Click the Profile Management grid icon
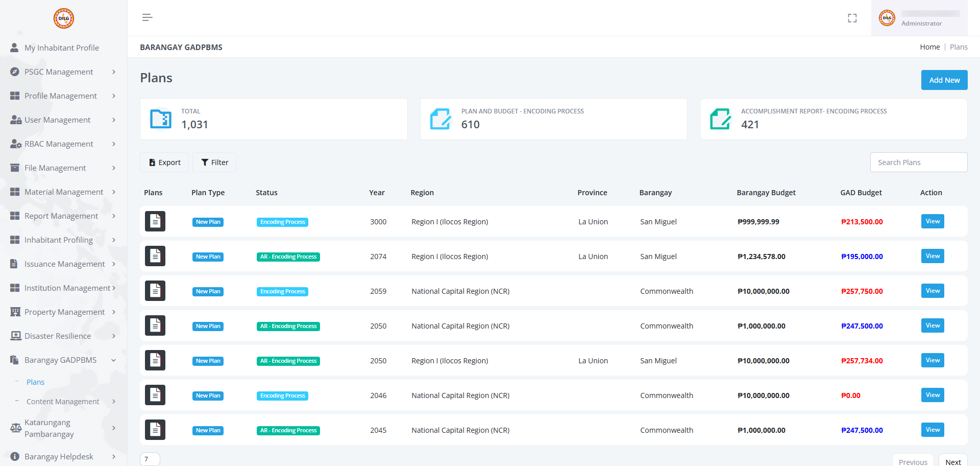 (x=15, y=96)
